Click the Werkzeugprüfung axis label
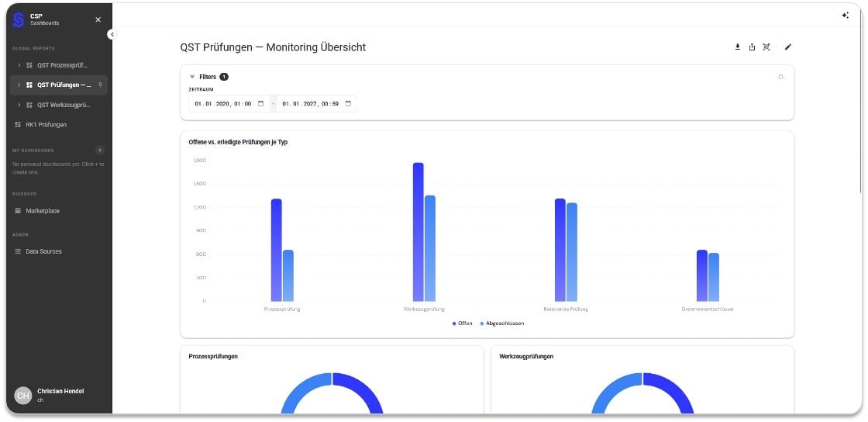This screenshot has width=868, height=422. click(x=424, y=309)
